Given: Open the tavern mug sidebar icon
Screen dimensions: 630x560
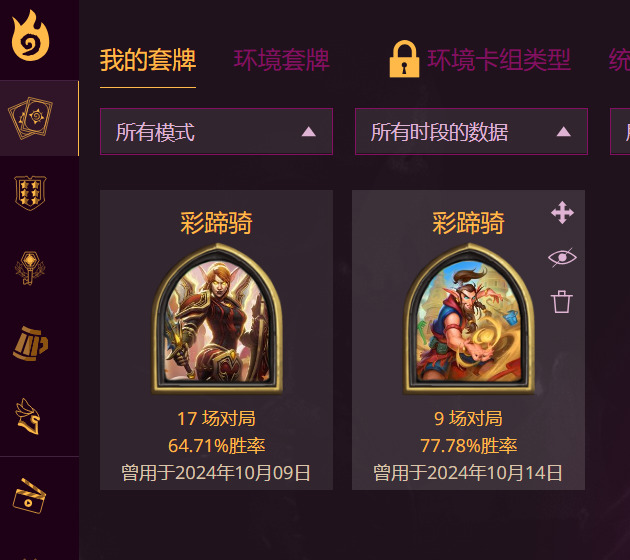Looking at the screenshot, I should coord(31,343).
